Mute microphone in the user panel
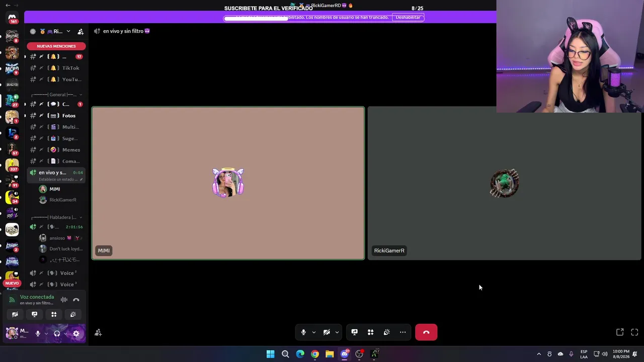The width and height of the screenshot is (644, 362). click(38, 333)
